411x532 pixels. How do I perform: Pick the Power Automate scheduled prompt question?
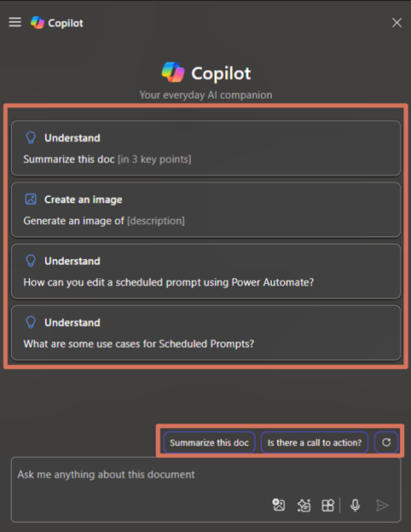pos(206,271)
